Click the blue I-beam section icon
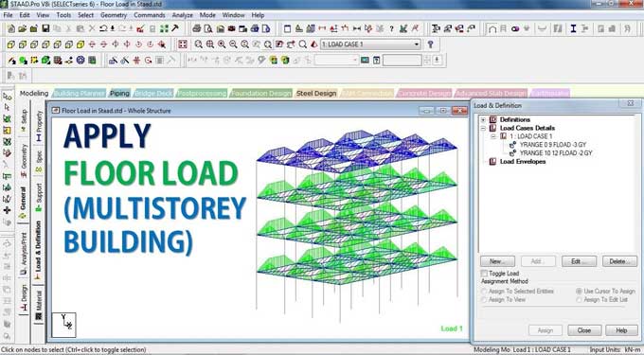Screen dimensions: 644x355 point(573,28)
